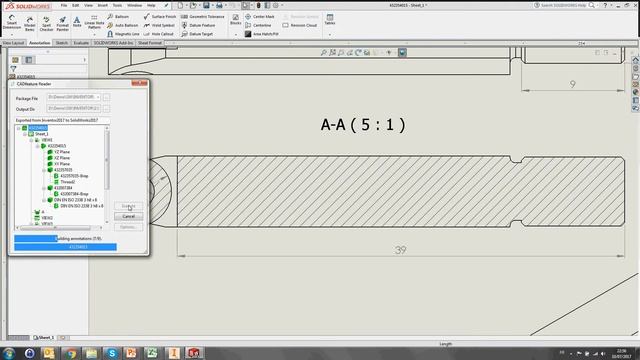Viewport: 640px width, 360px height.
Task: Open the Insert menu
Action: [102, 5]
